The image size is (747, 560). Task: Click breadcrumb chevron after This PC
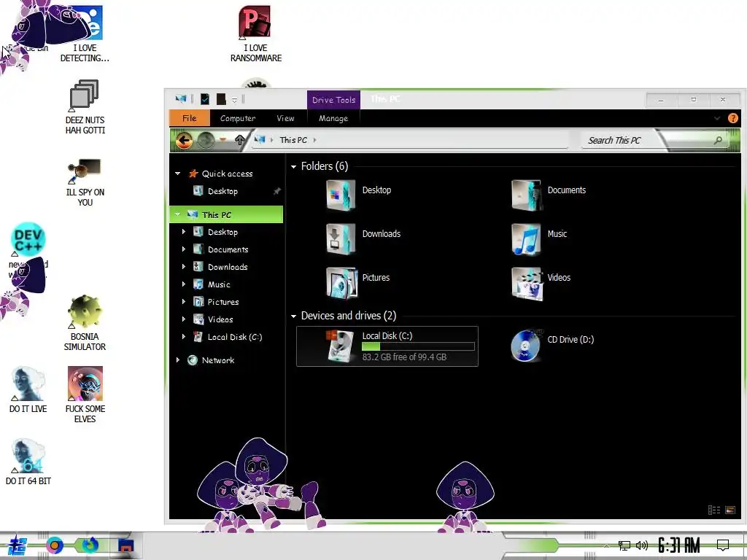point(315,140)
